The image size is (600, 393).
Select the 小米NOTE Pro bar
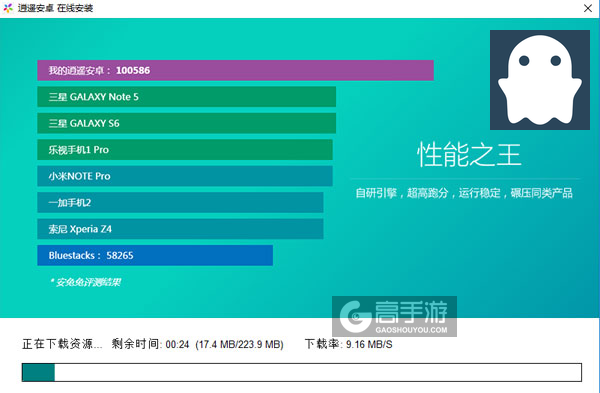click(x=185, y=176)
